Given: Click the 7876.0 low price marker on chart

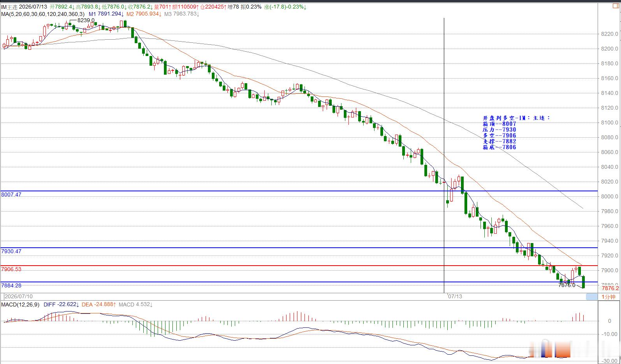Looking at the screenshot, I should 566,285.
